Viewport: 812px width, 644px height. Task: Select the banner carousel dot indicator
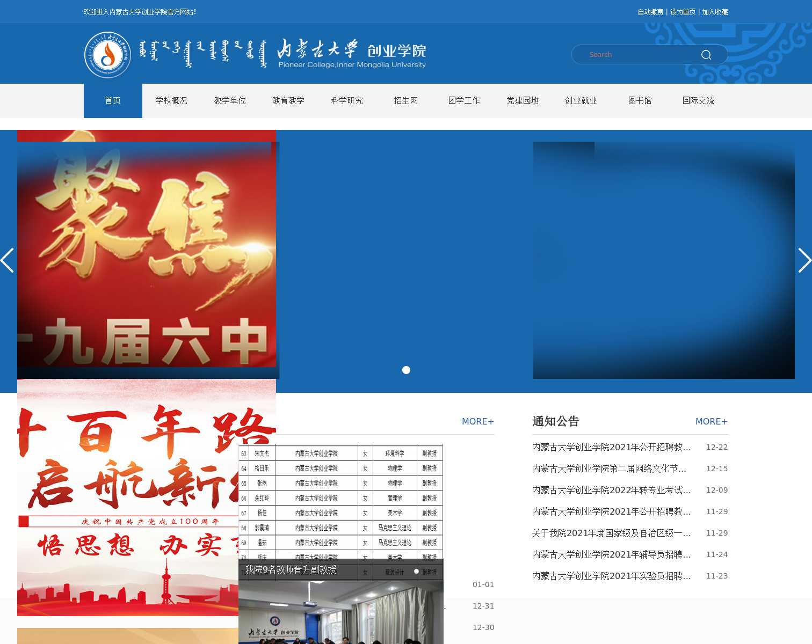coord(406,370)
